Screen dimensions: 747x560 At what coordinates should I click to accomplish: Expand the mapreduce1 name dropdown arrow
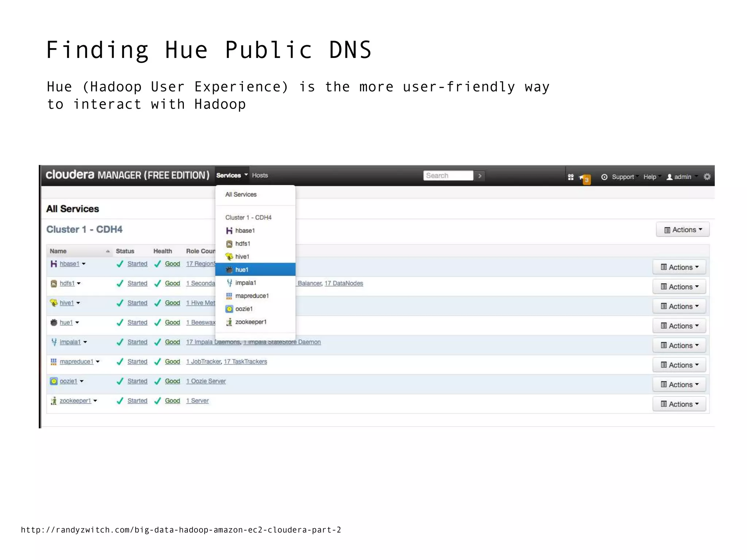(98, 362)
